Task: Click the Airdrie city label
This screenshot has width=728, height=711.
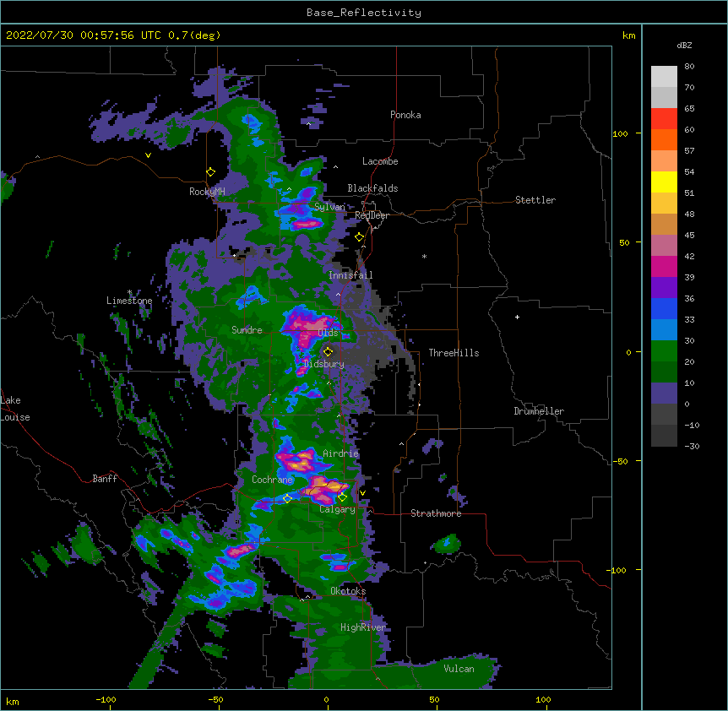Action: coord(341,453)
